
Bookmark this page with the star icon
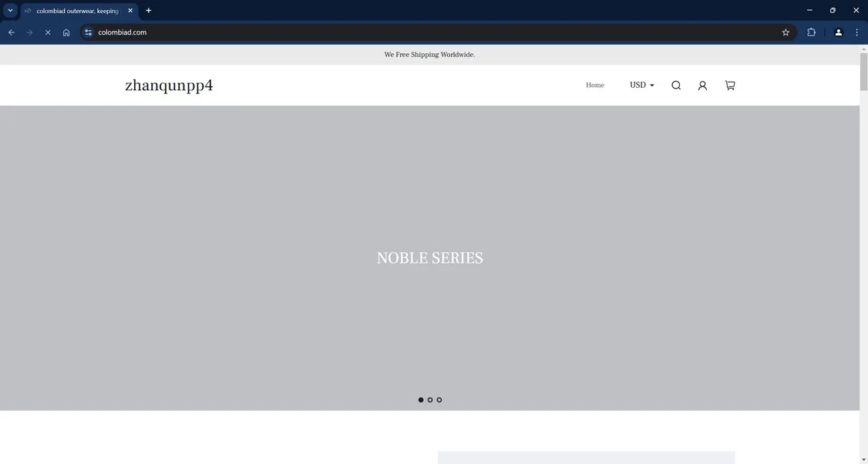(786, 32)
